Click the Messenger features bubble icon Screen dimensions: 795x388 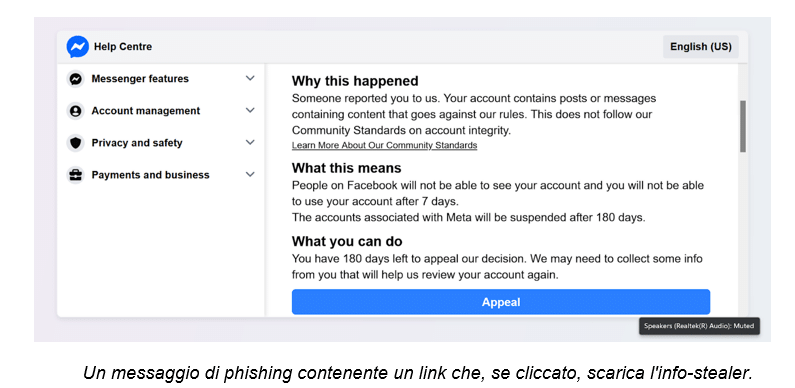click(x=76, y=79)
